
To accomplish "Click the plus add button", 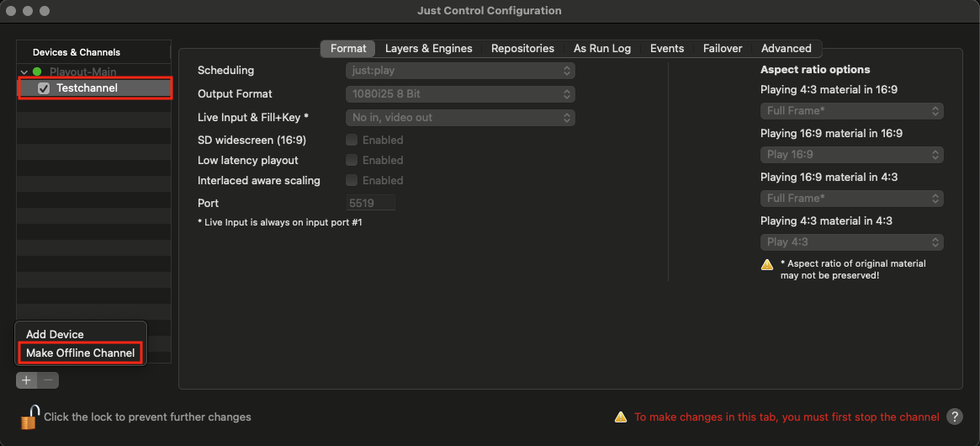I will pyautogui.click(x=27, y=380).
